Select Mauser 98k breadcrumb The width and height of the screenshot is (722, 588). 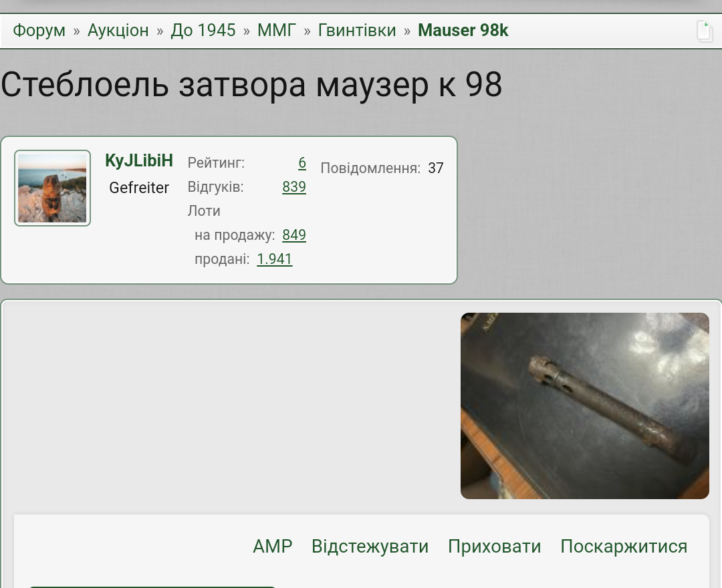click(463, 30)
